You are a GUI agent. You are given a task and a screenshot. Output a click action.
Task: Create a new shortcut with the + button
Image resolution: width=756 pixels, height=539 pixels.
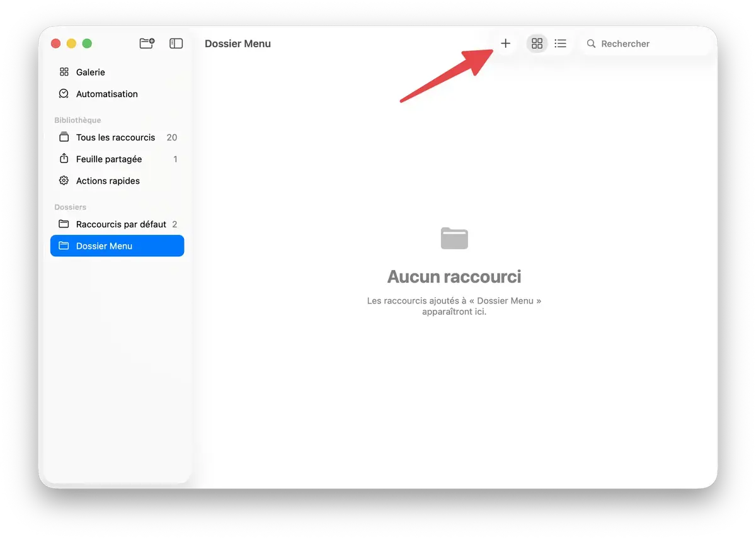(x=505, y=43)
